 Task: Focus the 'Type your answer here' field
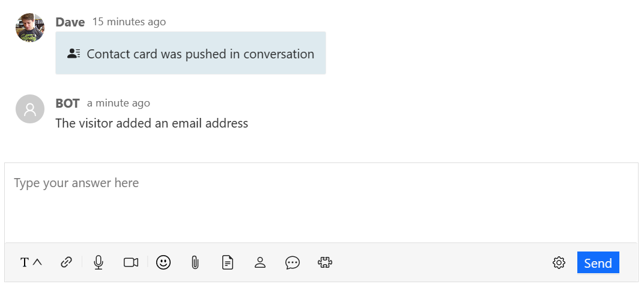click(x=321, y=202)
